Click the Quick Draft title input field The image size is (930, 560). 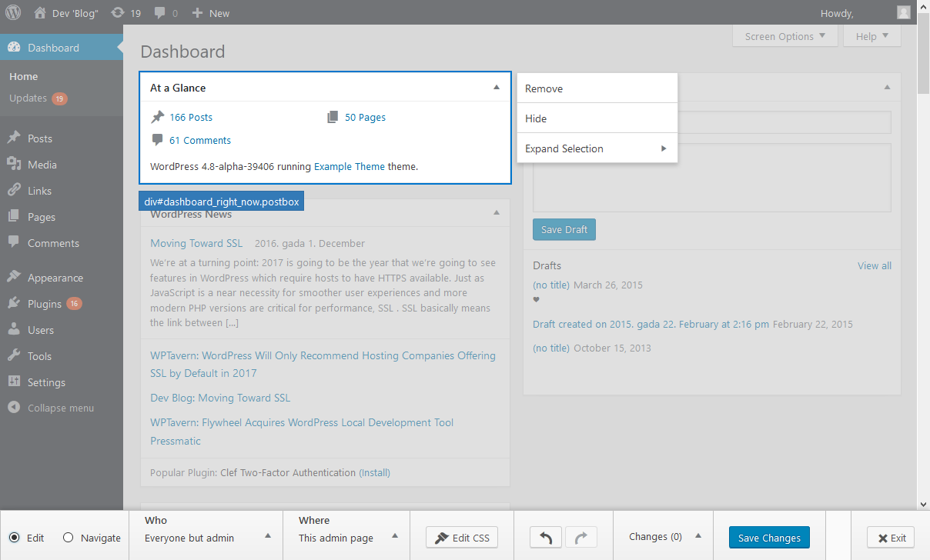coord(712,122)
